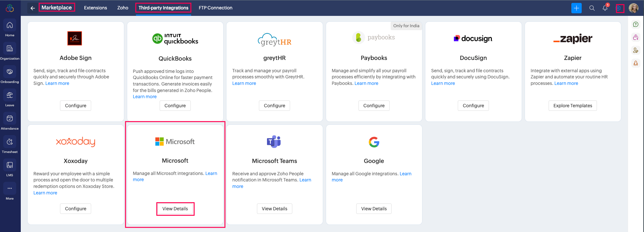Click the Marketplace heading
Screen dimensions: 644x232
[56, 7]
